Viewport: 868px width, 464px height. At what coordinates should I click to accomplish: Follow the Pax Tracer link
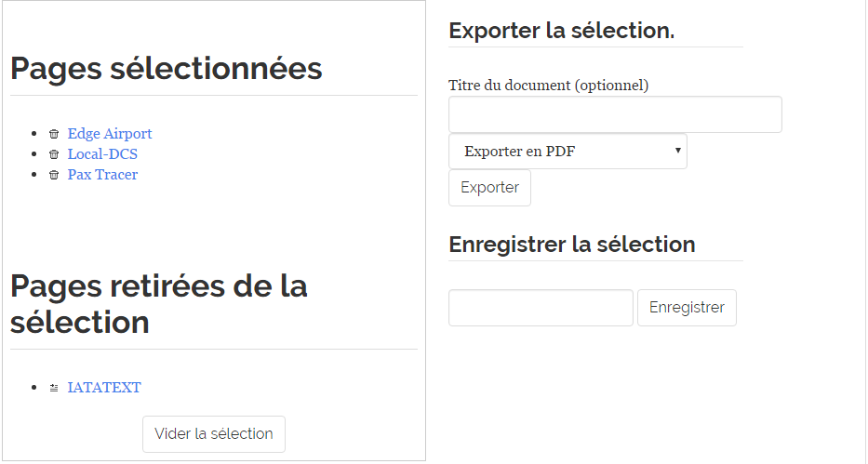tap(102, 175)
